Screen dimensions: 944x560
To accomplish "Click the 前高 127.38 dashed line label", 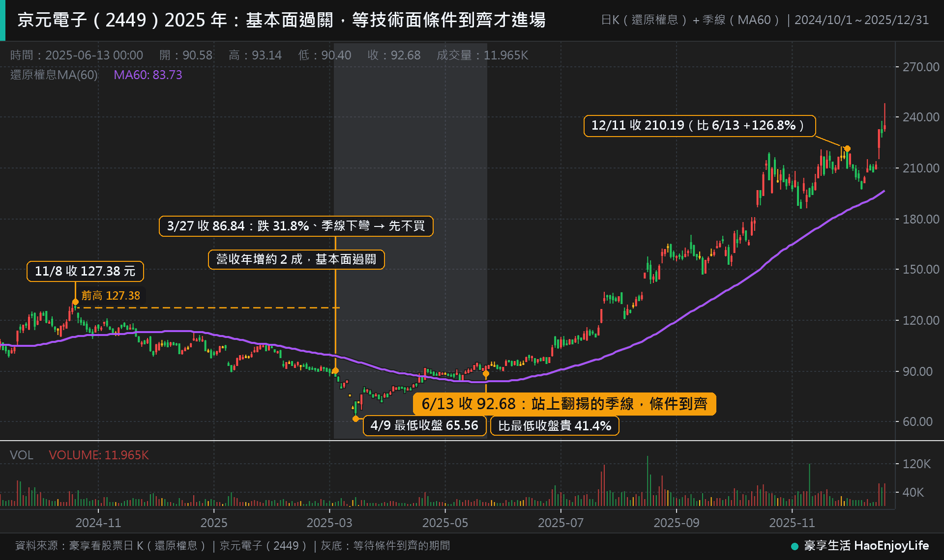I will [x=111, y=296].
